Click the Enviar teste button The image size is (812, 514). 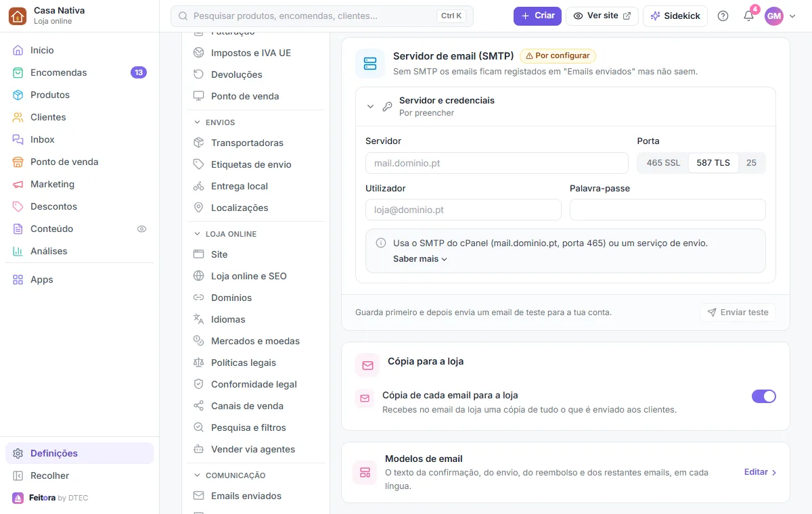(738, 312)
